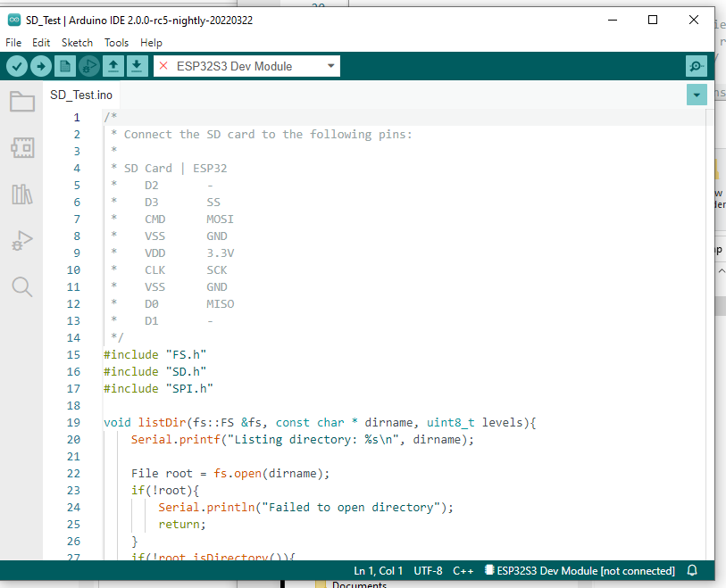726x588 pixels.
Task: Close the Arduino IDE window
Action: [x=694, y=20]
